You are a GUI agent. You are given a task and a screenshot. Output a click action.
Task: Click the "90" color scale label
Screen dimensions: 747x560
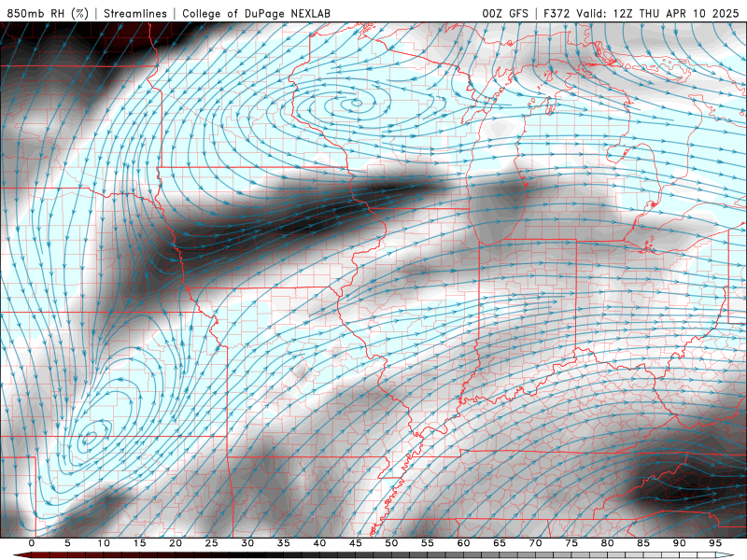(679, 543)
